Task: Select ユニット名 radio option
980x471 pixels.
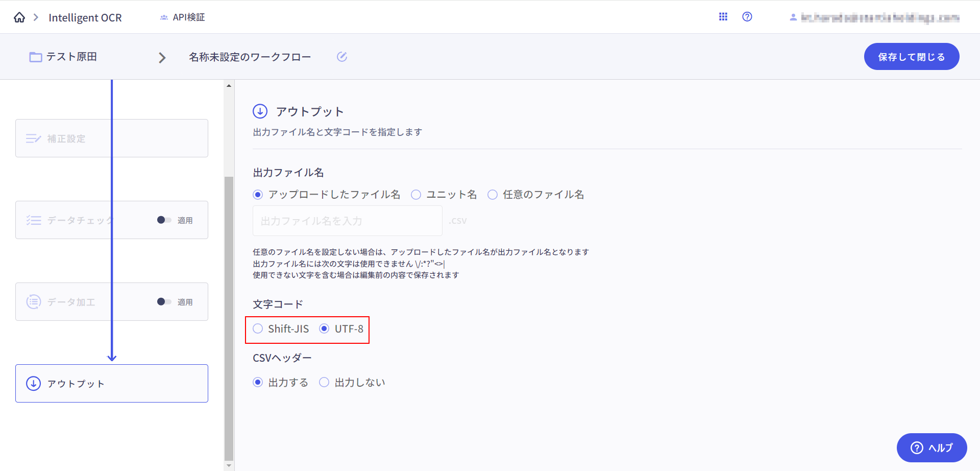Action: (x=416, y=195)
